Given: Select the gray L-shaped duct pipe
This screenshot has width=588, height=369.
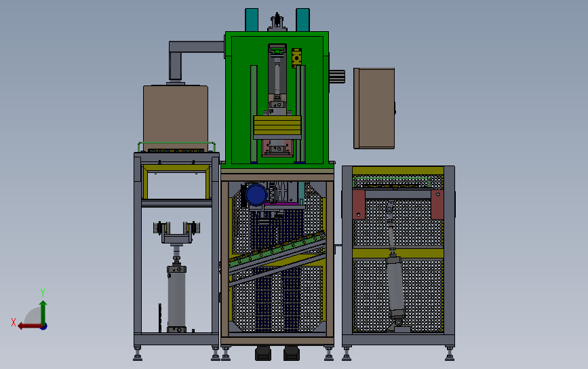Looking at the screenshot, I should (x=195, y=59).
